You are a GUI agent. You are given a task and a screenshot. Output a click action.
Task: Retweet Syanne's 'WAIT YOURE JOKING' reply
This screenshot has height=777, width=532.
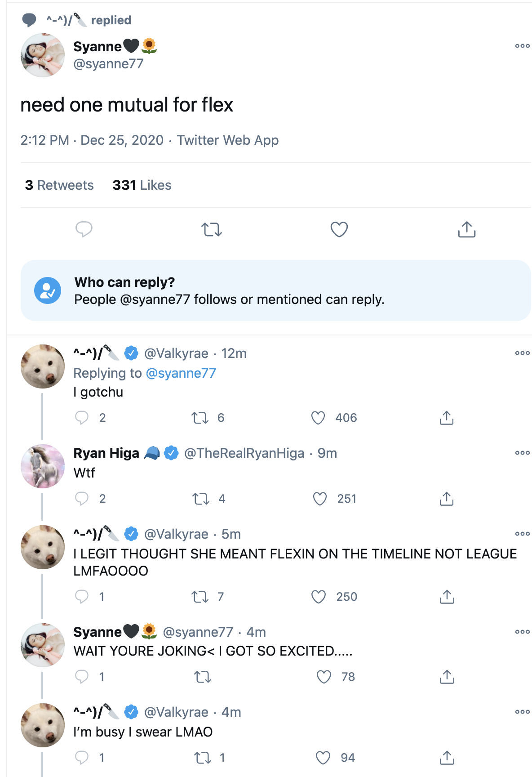[203, 677]
